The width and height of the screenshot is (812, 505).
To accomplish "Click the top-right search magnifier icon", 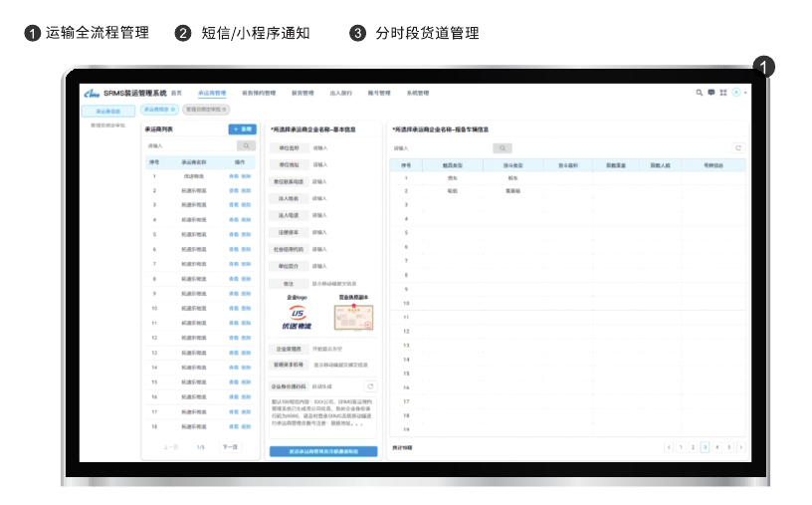I will (x=700, y=93).
